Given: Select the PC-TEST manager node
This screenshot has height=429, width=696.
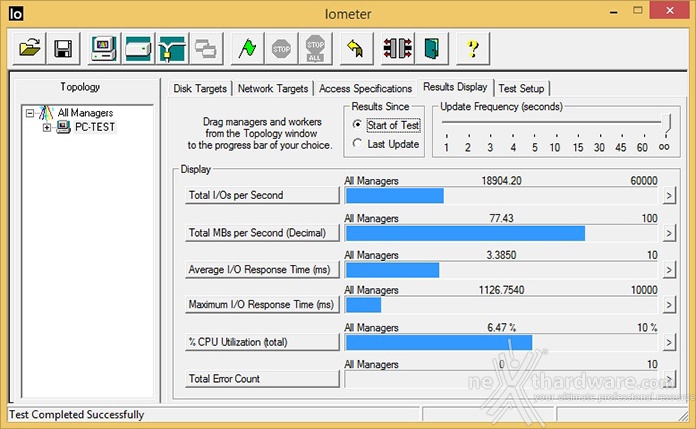Looking at the screenshot, I should coord(95,127).
